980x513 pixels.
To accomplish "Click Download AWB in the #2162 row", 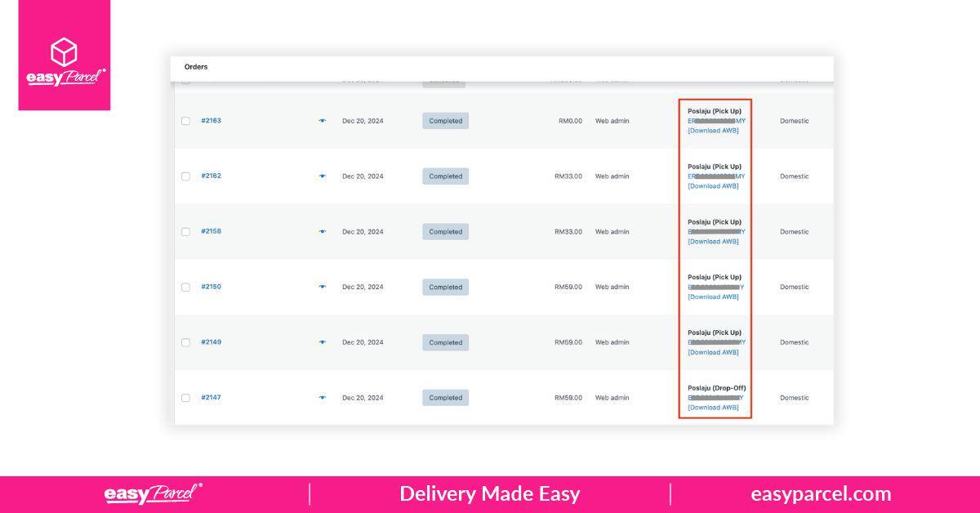I will pyautogui.click(x=713, y=186).
